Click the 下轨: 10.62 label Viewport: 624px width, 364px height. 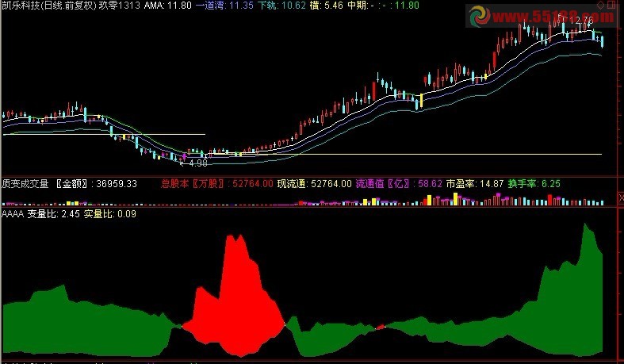[x=281, y=6]
